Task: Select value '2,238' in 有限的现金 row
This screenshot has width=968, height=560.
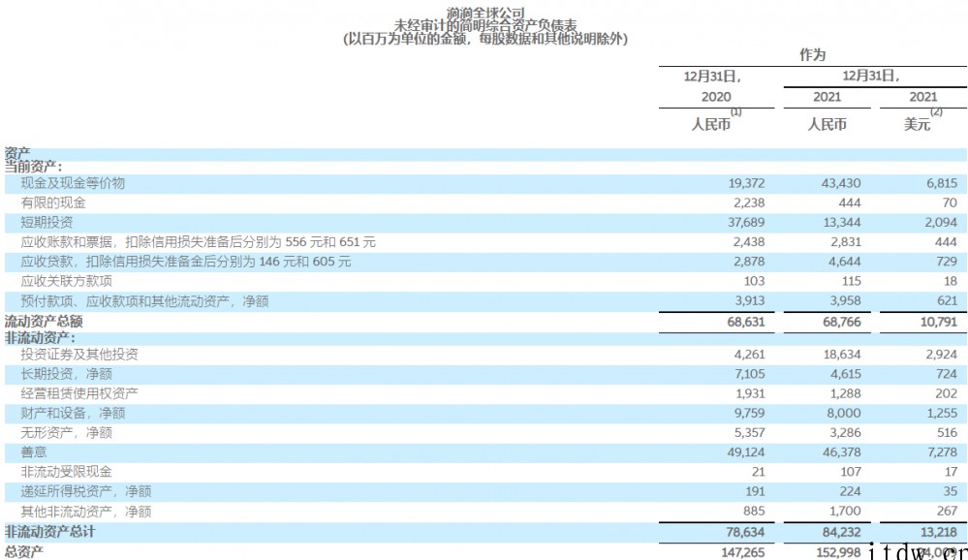Action: click(x=749, y=203)
